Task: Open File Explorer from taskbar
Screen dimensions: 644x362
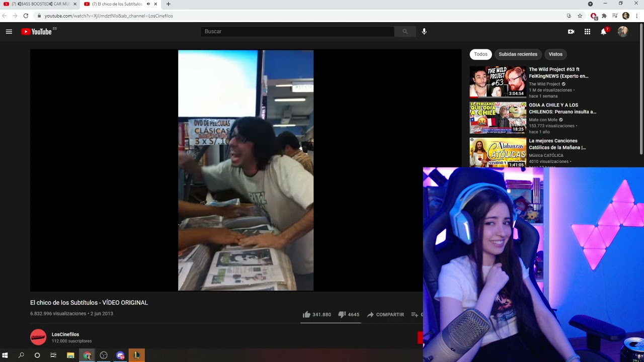Action: click(x=70, y=355)
